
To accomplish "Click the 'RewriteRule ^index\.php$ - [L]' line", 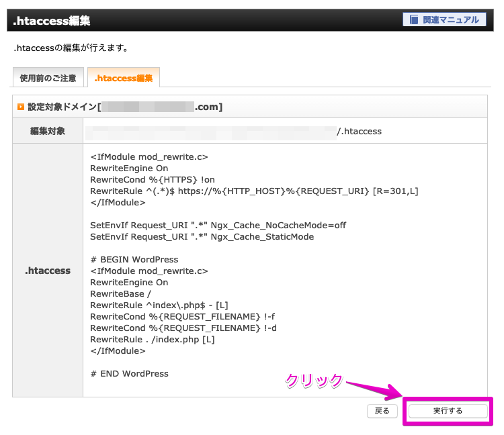I will (159, 305).
